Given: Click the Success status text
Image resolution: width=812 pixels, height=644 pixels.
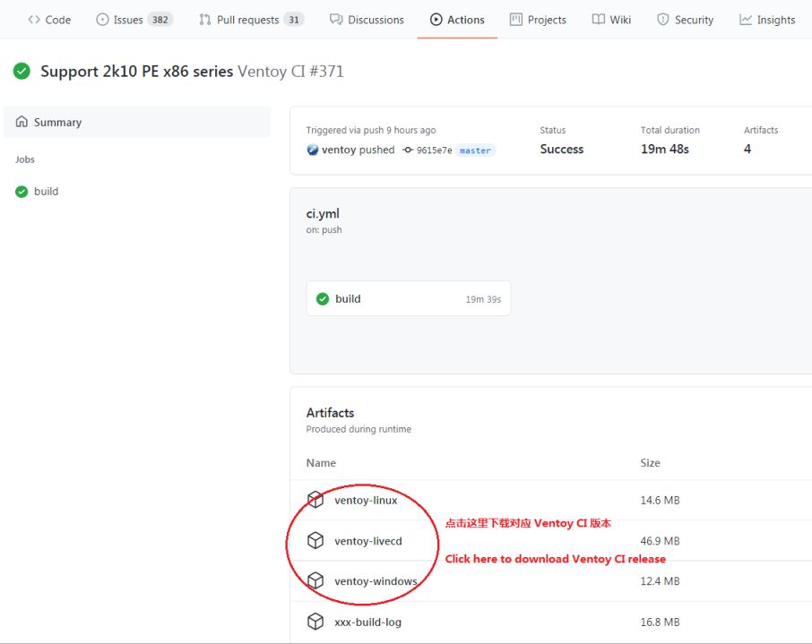Looking at the screenshot, I should (561, 149).
